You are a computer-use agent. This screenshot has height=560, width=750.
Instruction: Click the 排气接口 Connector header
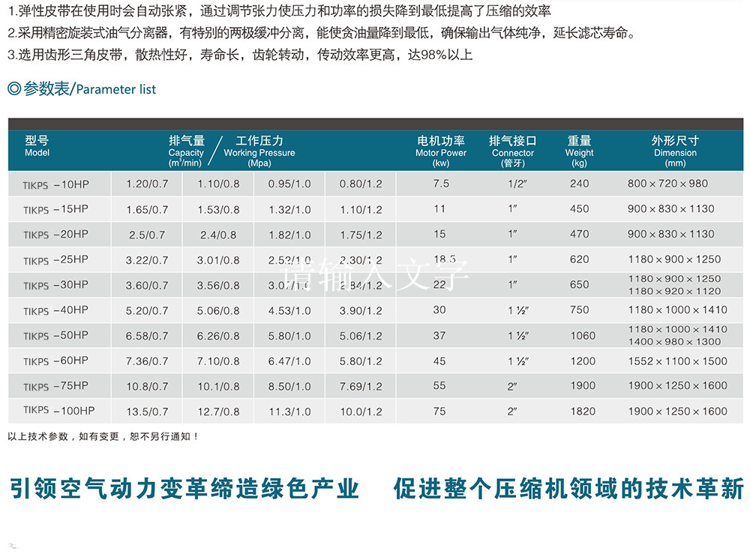click(513, 148)
